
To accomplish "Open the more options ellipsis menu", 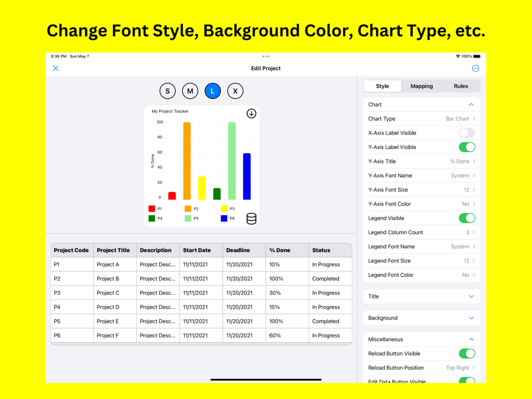I will (475, 68).
